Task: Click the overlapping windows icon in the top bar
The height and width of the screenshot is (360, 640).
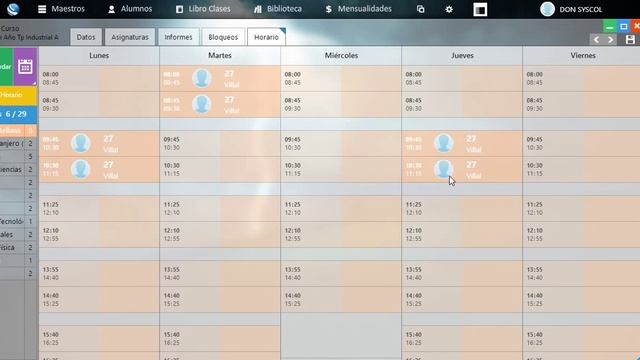Action: tap(420, 9)
